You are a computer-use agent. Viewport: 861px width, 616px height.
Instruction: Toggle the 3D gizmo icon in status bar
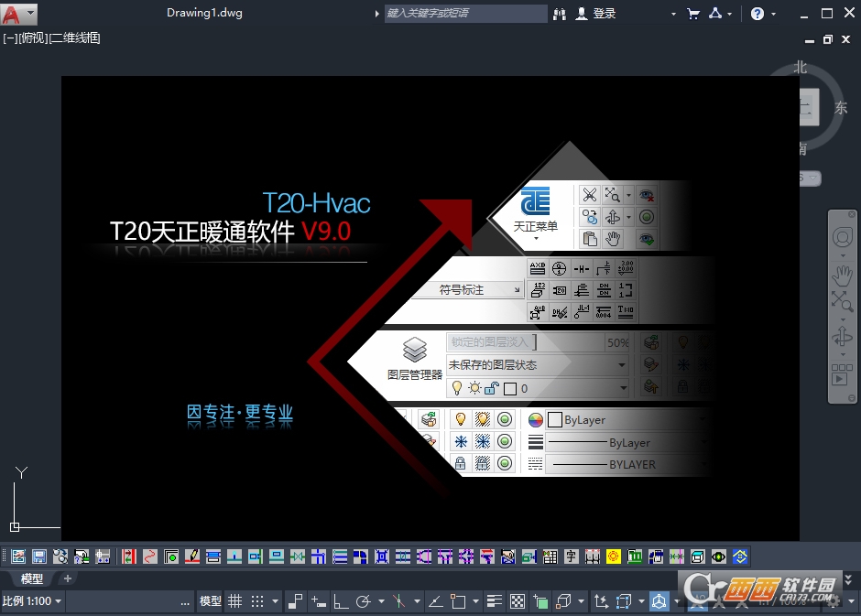pos(659,601)
